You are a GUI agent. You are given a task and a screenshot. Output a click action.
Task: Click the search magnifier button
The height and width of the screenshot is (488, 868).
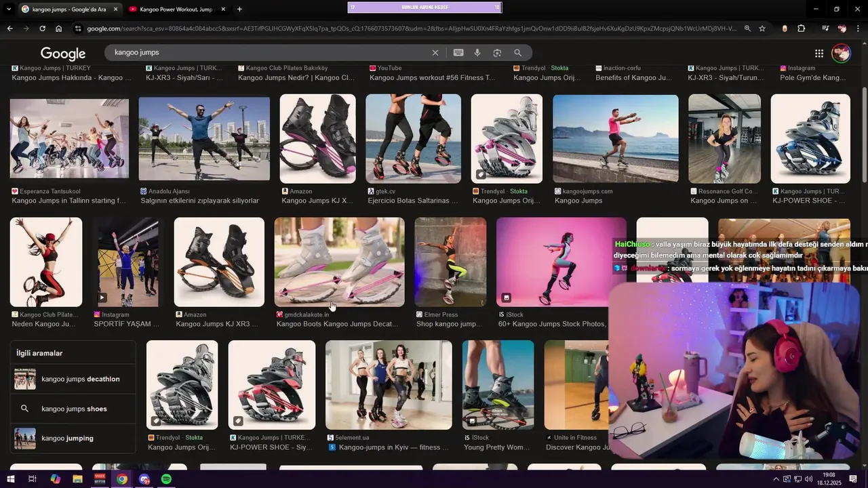(518, 53)
